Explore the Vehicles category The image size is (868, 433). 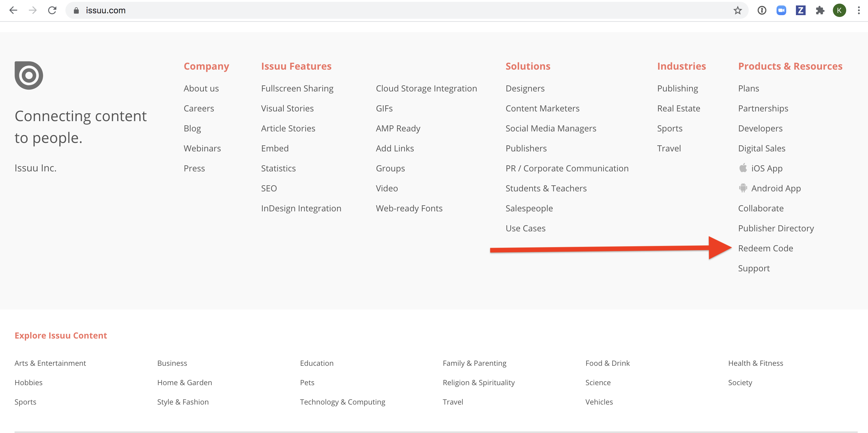point(599,402)
